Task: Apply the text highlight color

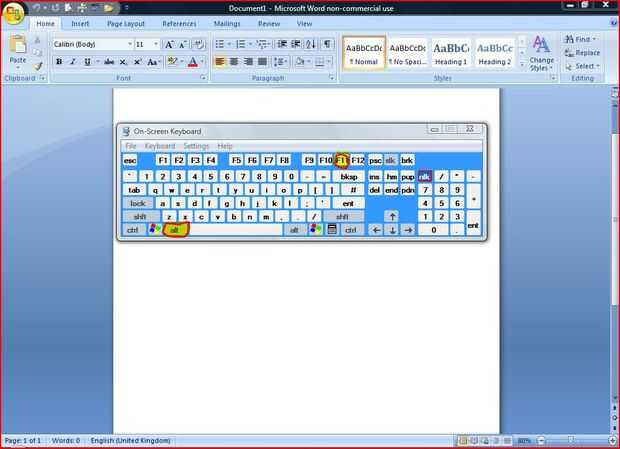Action: (x=172, y=61)
